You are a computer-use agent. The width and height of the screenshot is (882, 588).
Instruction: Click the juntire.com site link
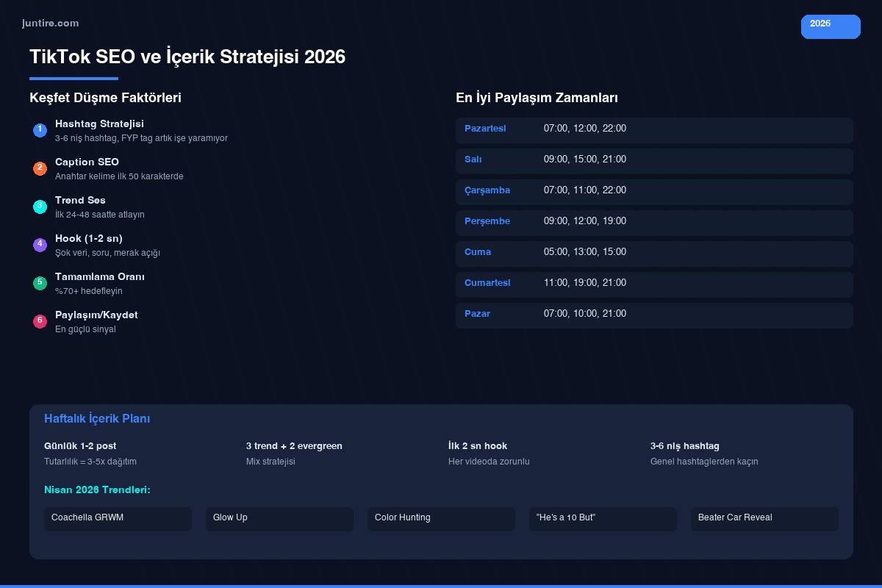(50, 24)
